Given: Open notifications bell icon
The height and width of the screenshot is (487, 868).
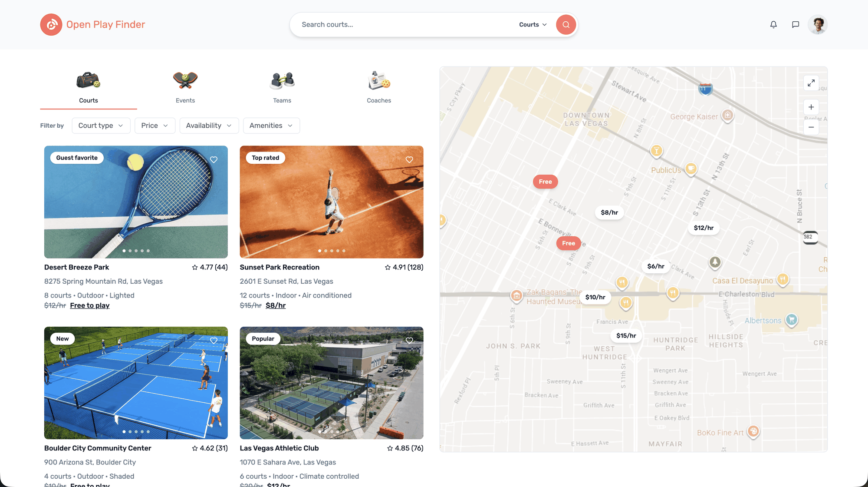Looking at the screenshot, I should pyautogui.click(x=773, y=24).
